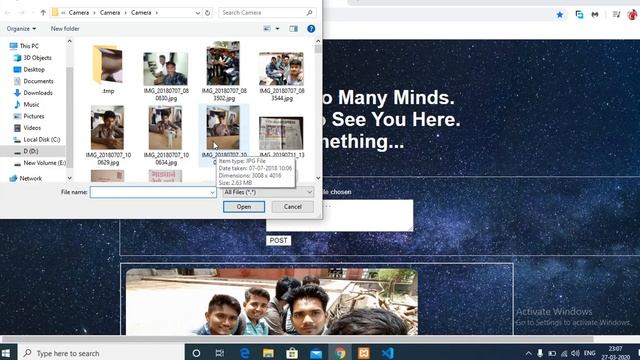Viewport: 640px width, 360px height.
Task: Open Task View on taskbar
Action: [x=220, y=353]
